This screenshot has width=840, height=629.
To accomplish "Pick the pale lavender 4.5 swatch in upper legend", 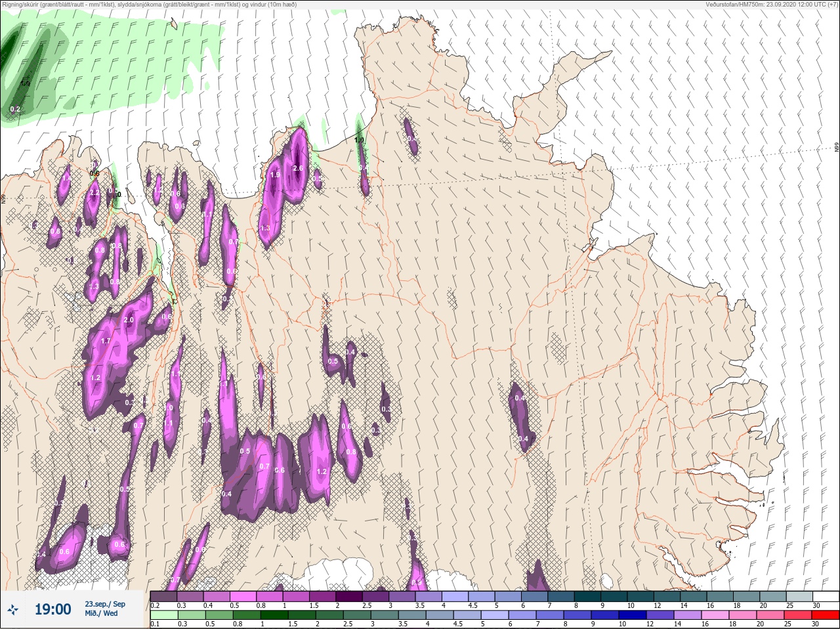I will click(x=482, y=597).
